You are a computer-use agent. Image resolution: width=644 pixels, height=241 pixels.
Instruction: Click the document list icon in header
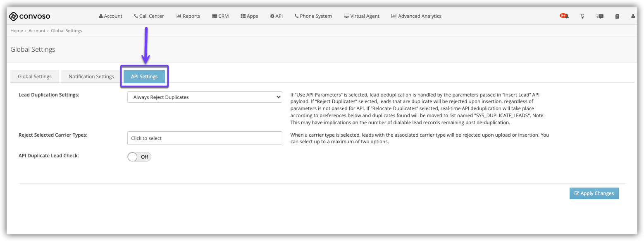point(617,16)
